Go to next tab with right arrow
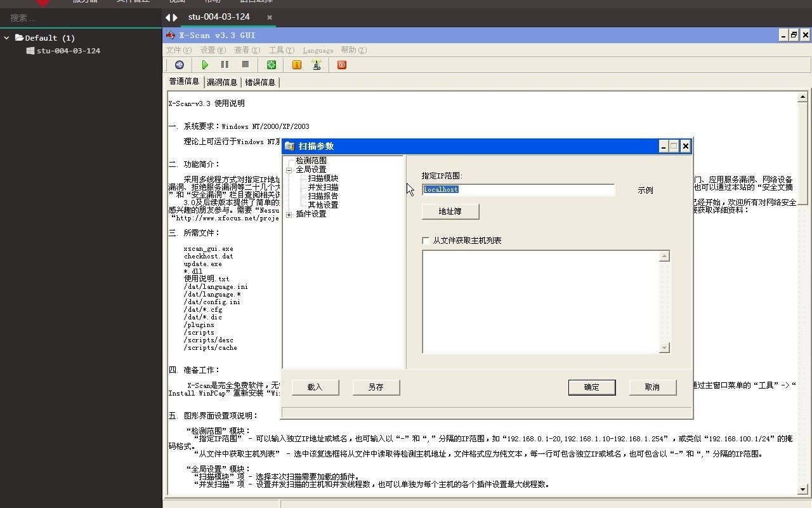This screenshot has width=812, height=508. pos(175,18)
